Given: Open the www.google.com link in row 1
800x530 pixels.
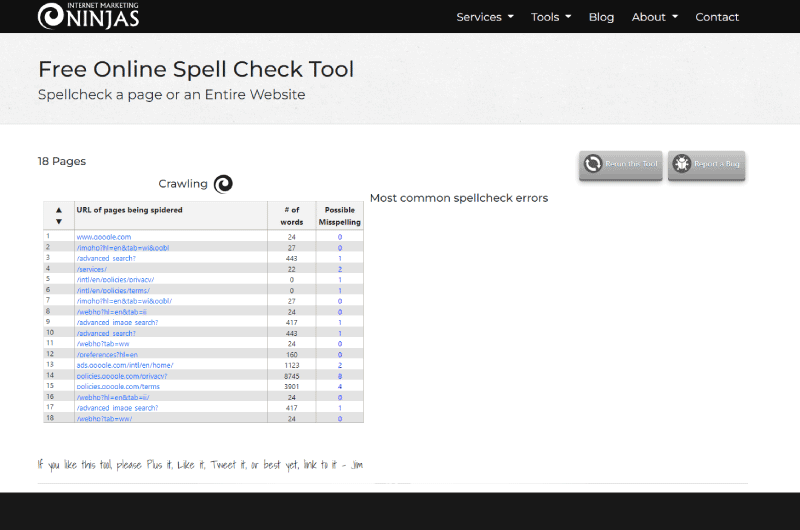Looking at the screenshot, I should 104,237.
